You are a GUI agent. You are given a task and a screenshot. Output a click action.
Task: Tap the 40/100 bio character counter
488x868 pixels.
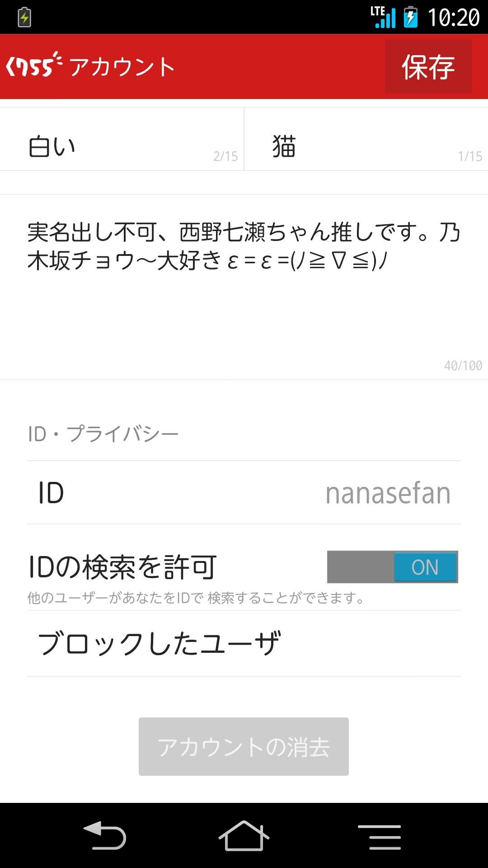pos(463,365)
